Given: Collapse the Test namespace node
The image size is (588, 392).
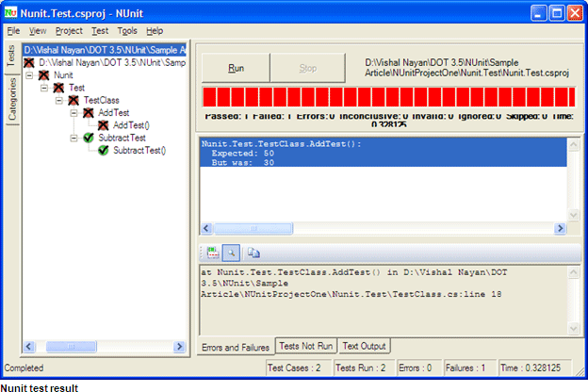Looking at the screenshot, I should coord(44,88).
